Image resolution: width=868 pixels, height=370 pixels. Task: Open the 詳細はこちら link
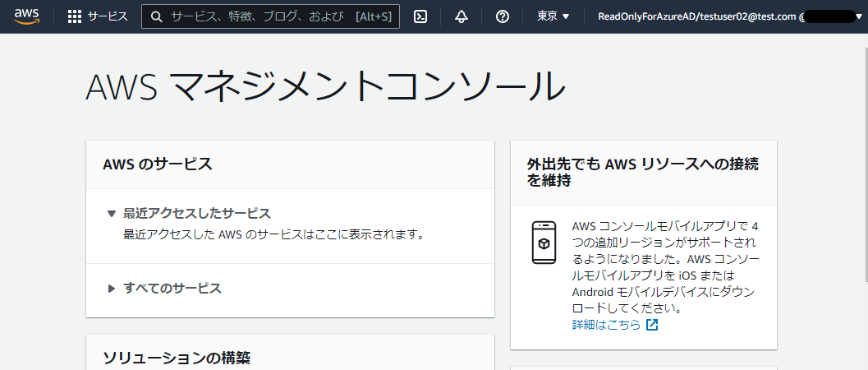click(x=606, y=325)
